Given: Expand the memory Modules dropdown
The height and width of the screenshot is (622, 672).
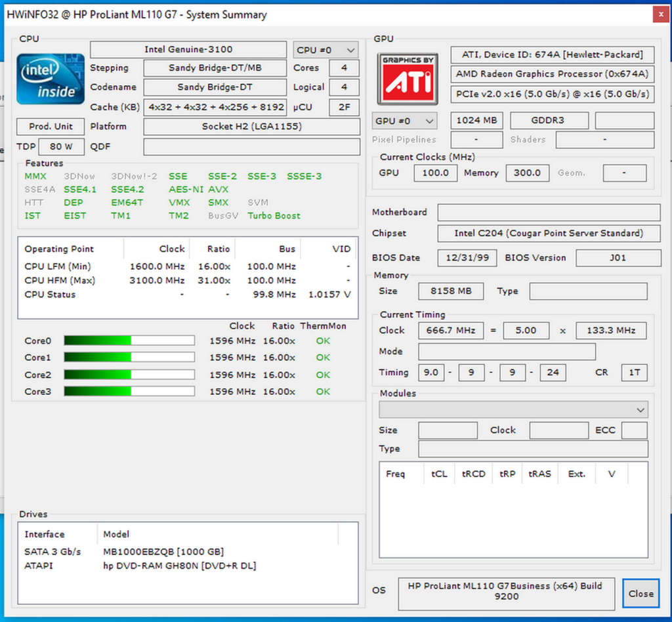Looking at the screenshot, I should coord(640,409).
